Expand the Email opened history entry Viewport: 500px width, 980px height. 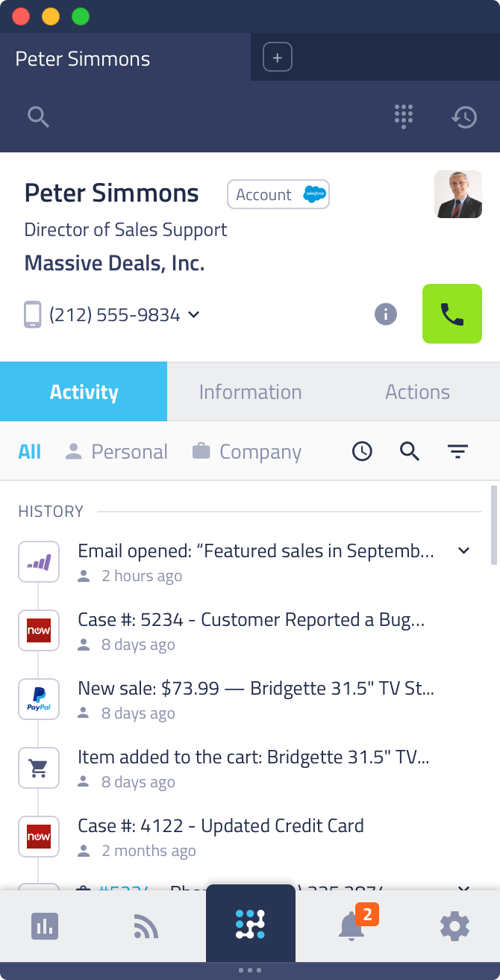463,551
